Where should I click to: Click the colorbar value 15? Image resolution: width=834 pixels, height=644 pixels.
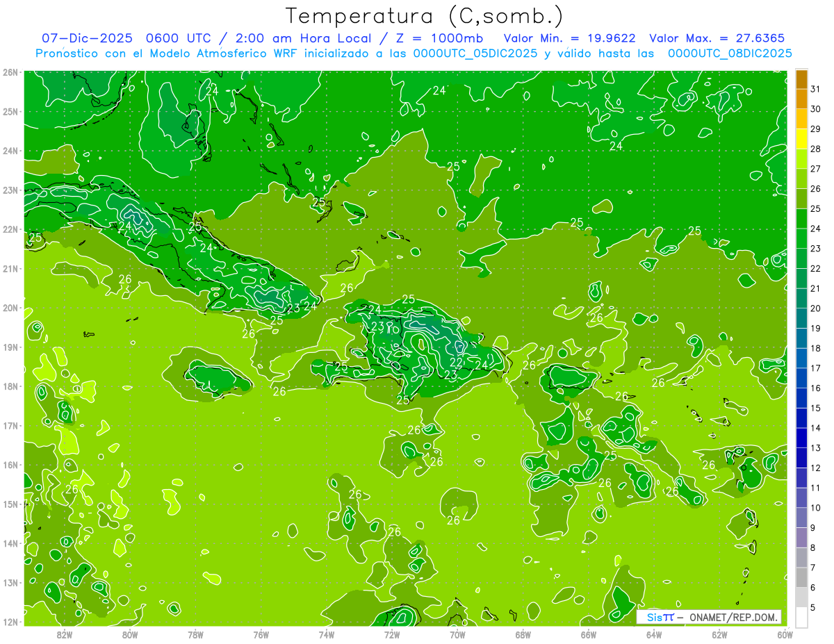click(816, 408)
